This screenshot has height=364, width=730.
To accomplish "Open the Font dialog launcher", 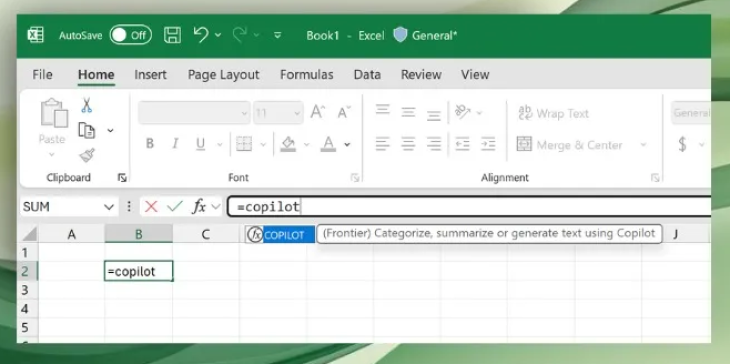I will click(x=355, y=177).
